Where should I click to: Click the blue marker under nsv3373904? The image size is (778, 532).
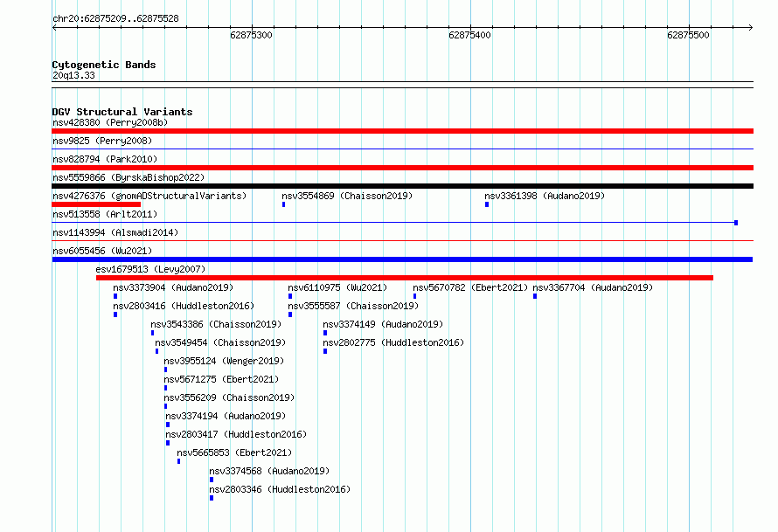(x=115, y=296)
